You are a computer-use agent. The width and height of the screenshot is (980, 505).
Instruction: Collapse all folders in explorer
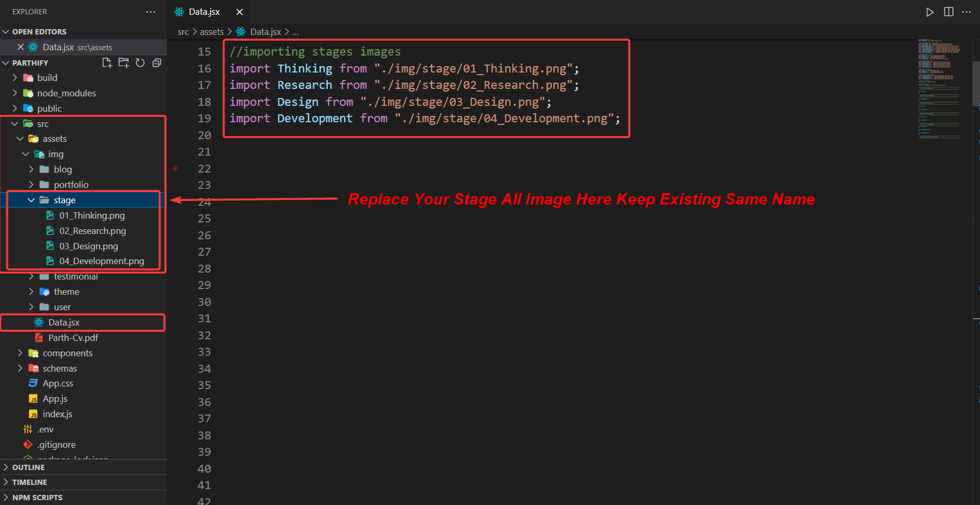[157, 63]
